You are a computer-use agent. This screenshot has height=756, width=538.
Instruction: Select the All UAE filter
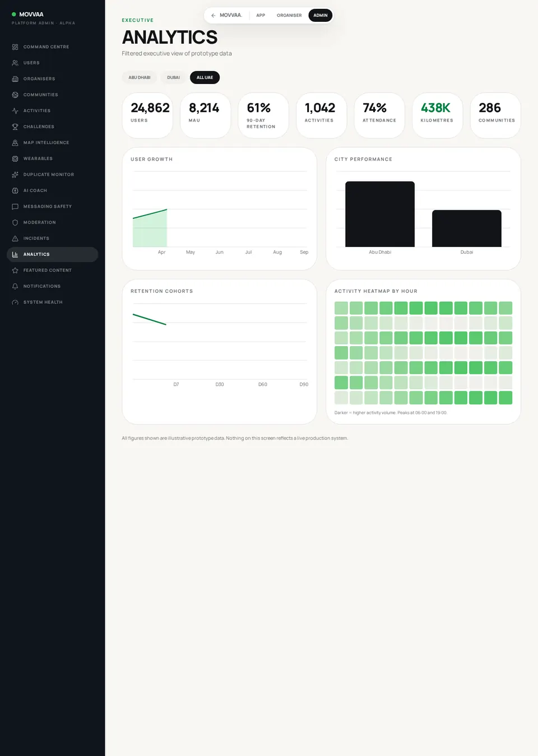click(x=205, y=78)
